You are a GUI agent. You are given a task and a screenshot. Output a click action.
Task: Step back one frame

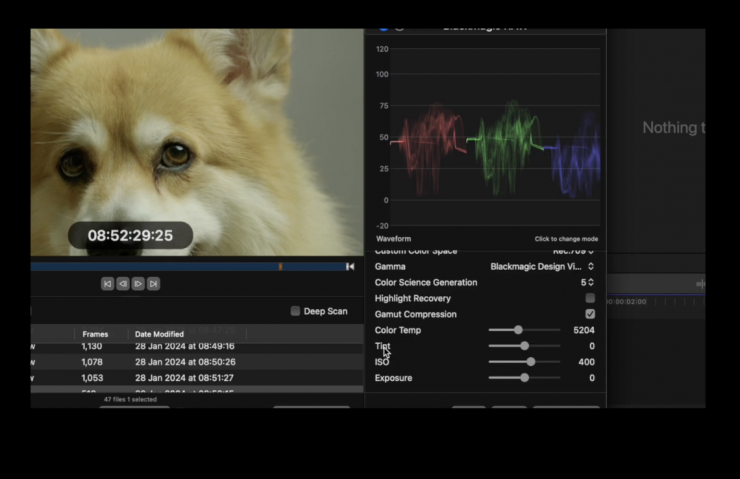122,284
